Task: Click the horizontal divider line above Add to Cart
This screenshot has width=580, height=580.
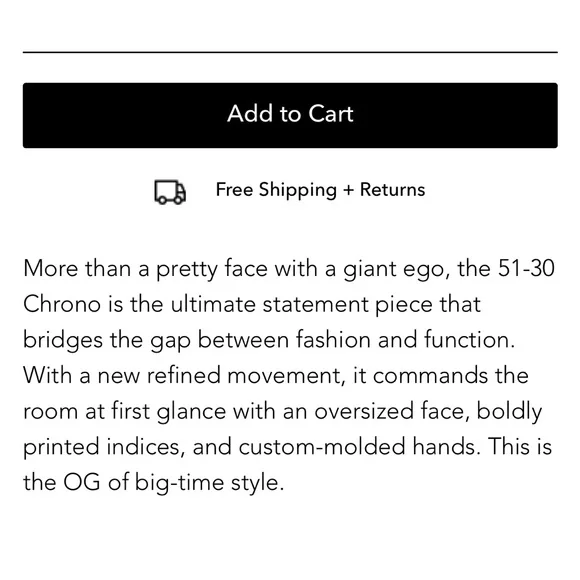Action: 290,52
